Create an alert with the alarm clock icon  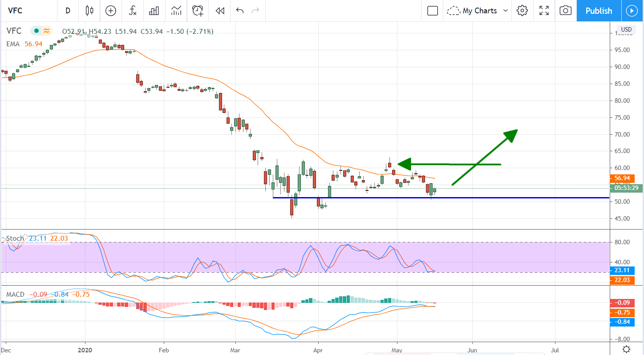198,11
